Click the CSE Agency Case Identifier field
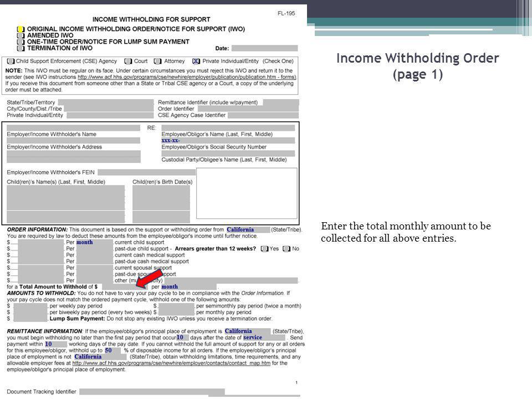The width and height of the screenshot is (532, 399). 263,115
